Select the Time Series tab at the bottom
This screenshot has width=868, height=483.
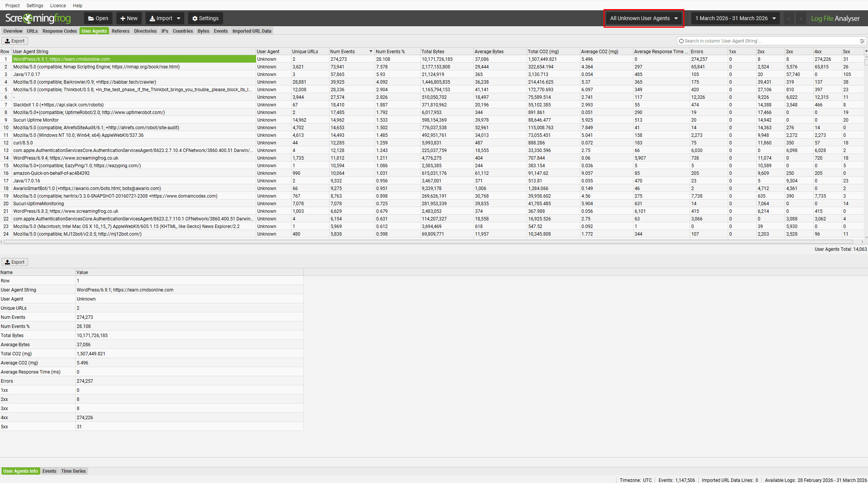pyautogui.click(x=73, y=471)
